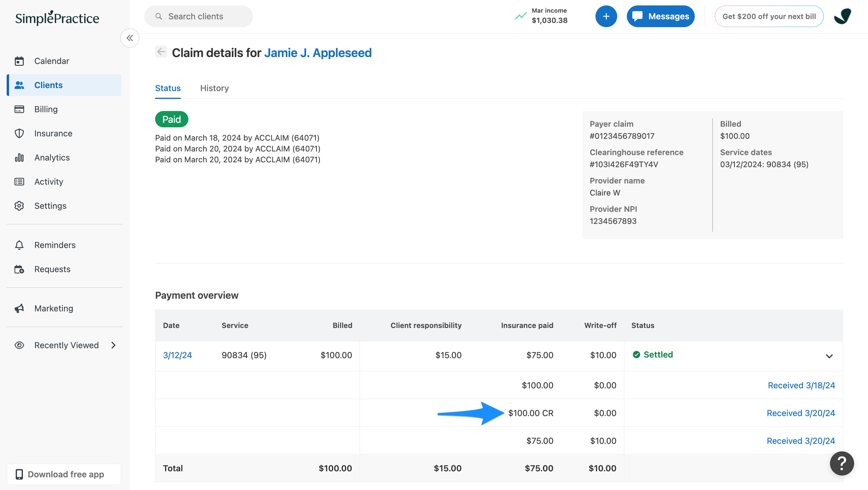Click the back arrow beside Claim details

click(x=161, y=52)
